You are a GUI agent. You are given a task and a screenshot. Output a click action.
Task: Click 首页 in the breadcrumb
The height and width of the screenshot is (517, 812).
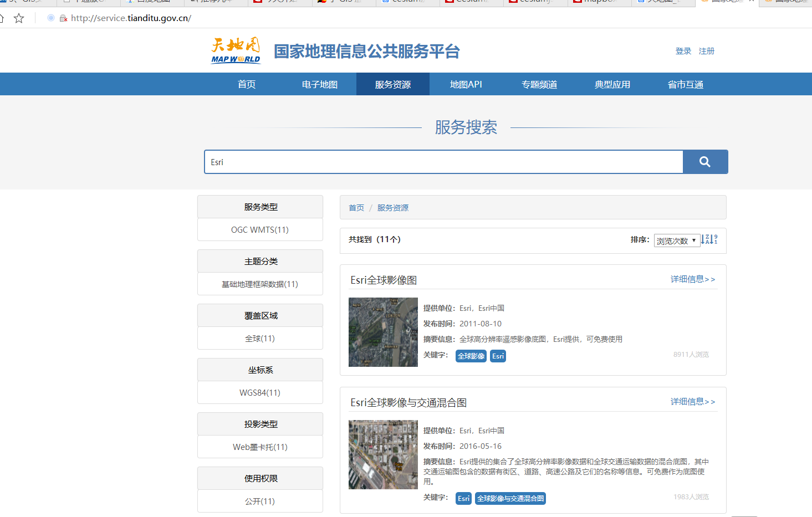coord(356,208)
